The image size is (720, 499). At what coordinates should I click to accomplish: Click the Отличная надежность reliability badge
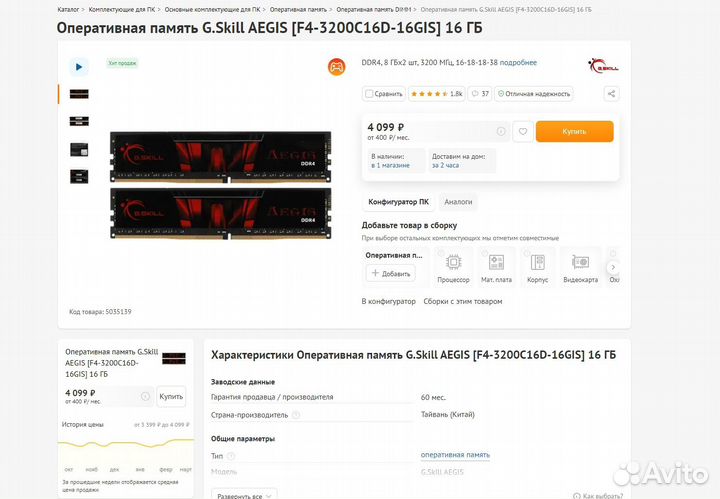click(x=534, y=94)
